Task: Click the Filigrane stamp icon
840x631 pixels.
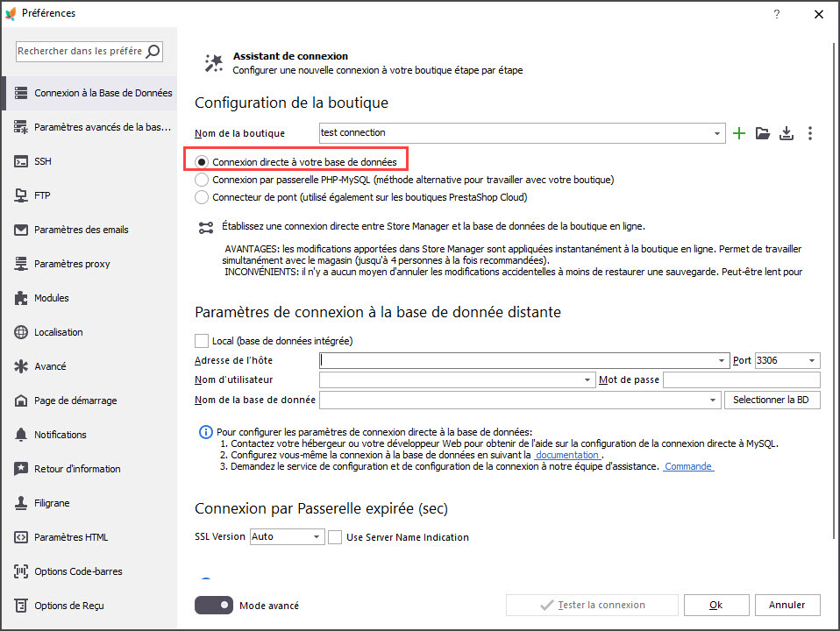Action: pyautogui.click(x=21, y=503)
